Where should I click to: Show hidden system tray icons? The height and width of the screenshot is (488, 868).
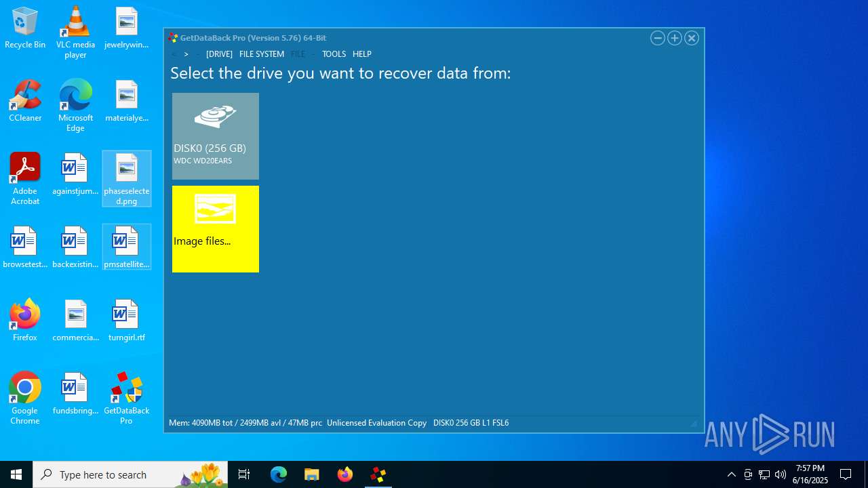(x=731, y=474)
